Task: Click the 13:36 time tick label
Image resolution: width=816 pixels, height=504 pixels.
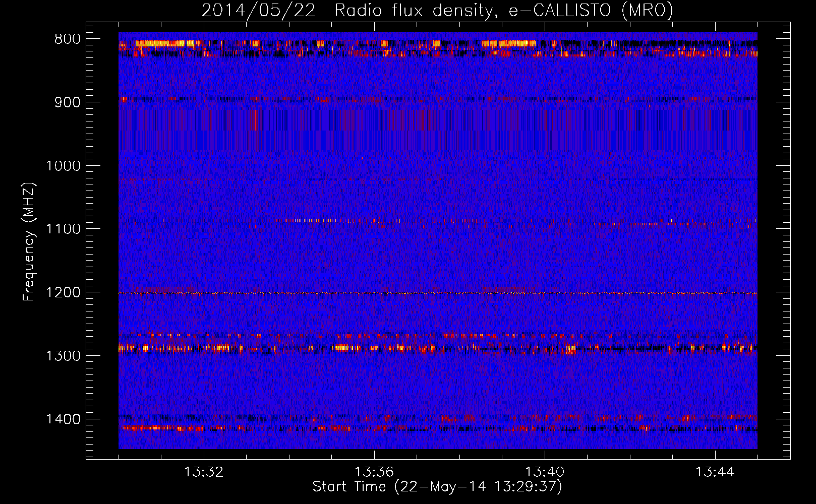Action: (374, 472)
